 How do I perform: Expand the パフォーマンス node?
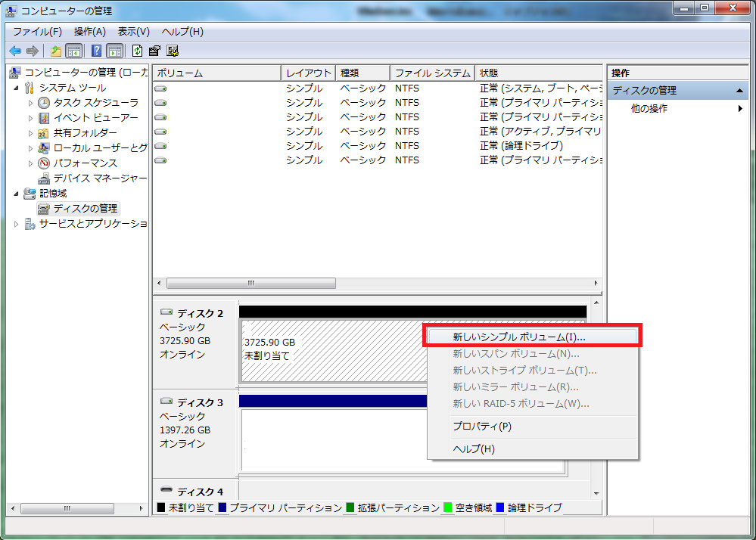click(x=30, y=164)
